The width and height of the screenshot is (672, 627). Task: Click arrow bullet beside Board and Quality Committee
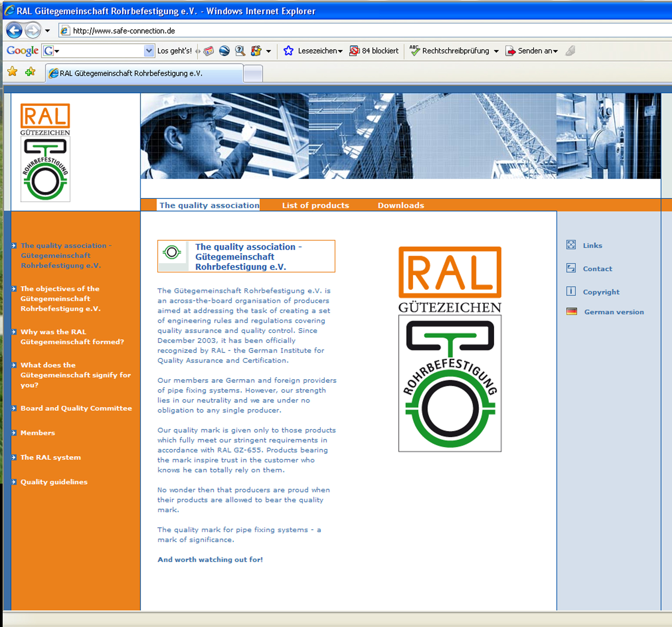(x=14, y=408)
